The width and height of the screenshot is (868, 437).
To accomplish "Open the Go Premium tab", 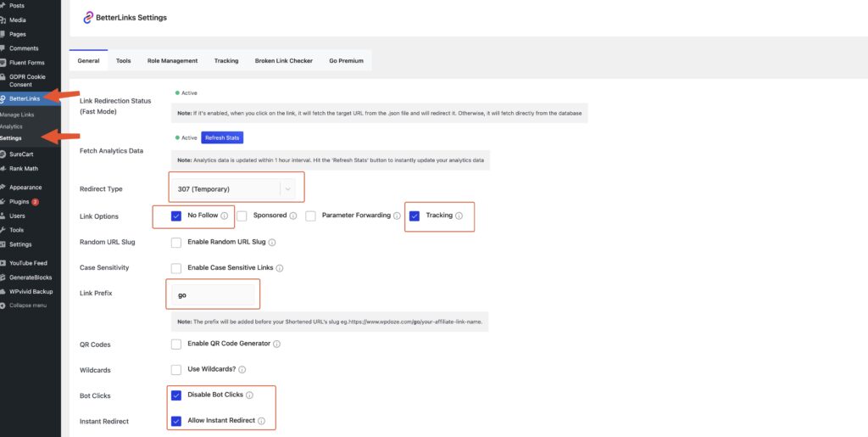I will 346,60.
